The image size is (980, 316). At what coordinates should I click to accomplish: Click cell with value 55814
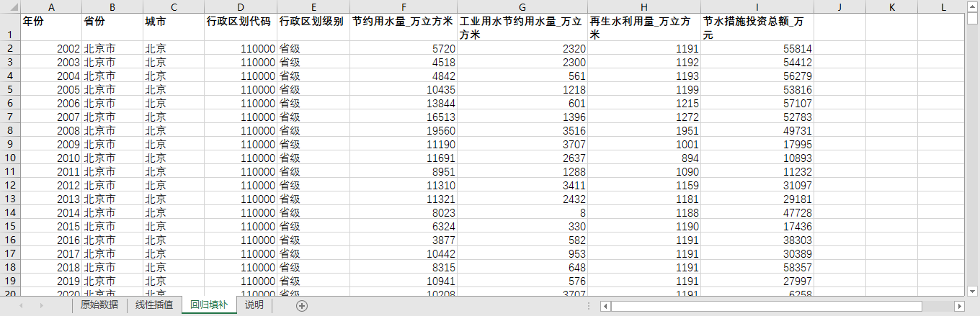click(x=757, y=49)
